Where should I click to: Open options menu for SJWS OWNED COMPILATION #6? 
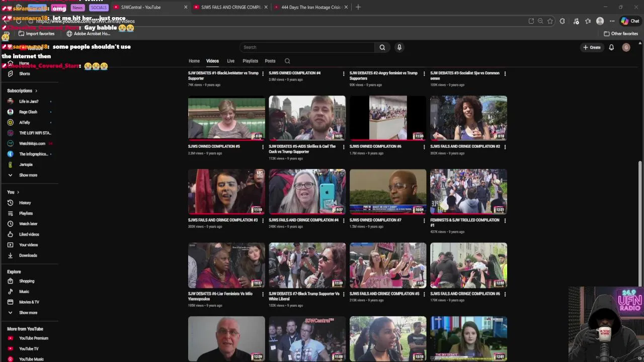tap(424, 147)
